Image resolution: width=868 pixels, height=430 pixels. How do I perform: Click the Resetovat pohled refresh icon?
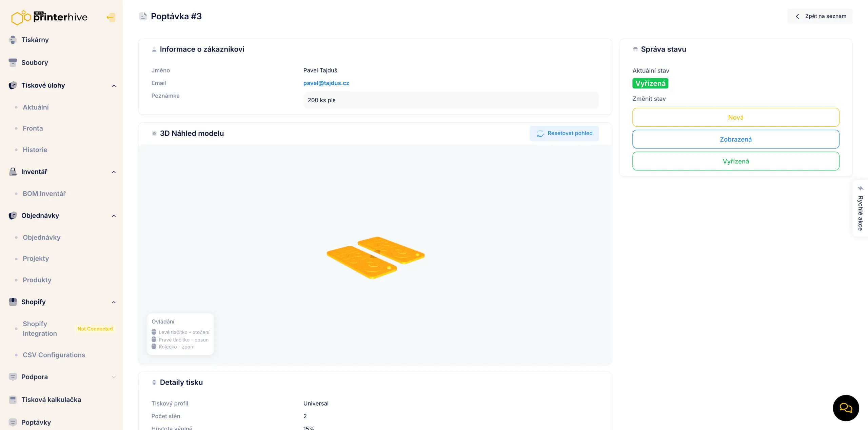click(541, 133)
